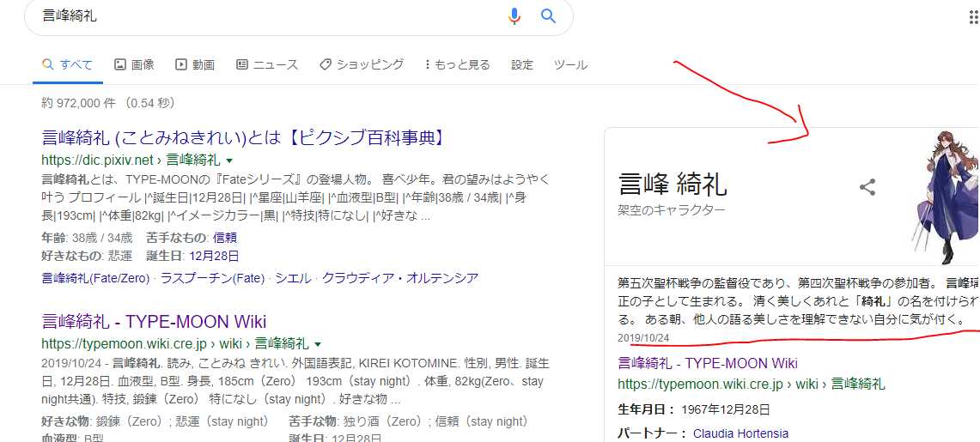The height and width of the screenshot is (442, 980).
Task: Open the ショッピング shopping tab
Action: click(x=361, y=64)
